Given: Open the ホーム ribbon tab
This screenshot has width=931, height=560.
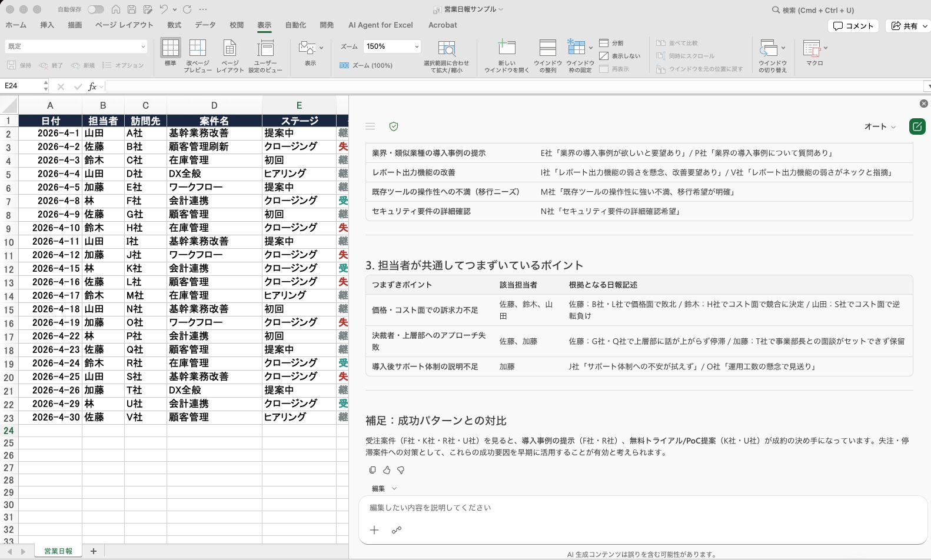Looking at the screenshot, I should coord(16,25).
